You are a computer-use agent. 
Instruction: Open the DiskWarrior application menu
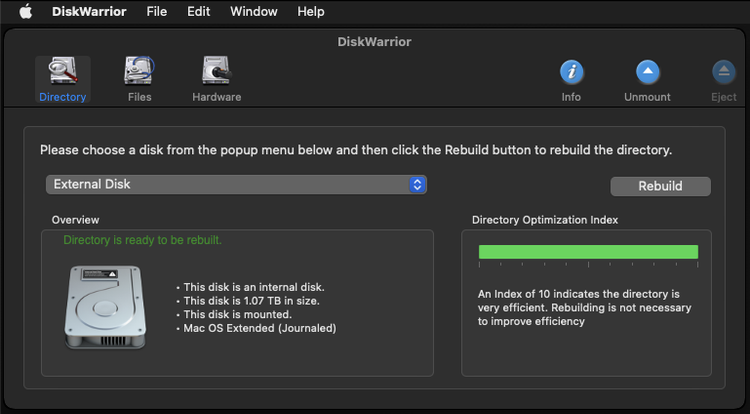coord(89,11)
